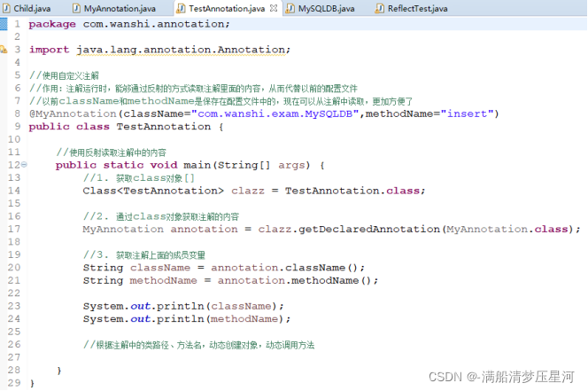
Task: Click the class name TestAnnotation on line 9
Action: 164,127
